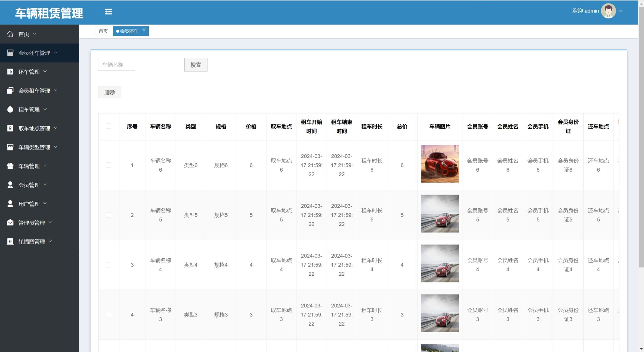The height and width of the screenshot is (352, 644).
Task: Expand the 车辆类型管理 menu chevron
Action: (x=56, y=147)
